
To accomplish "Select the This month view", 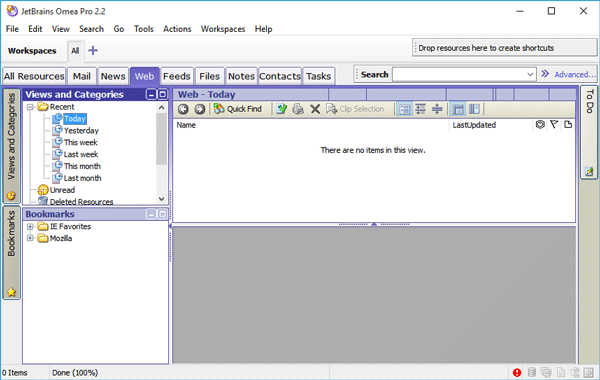I will (82, 166).
